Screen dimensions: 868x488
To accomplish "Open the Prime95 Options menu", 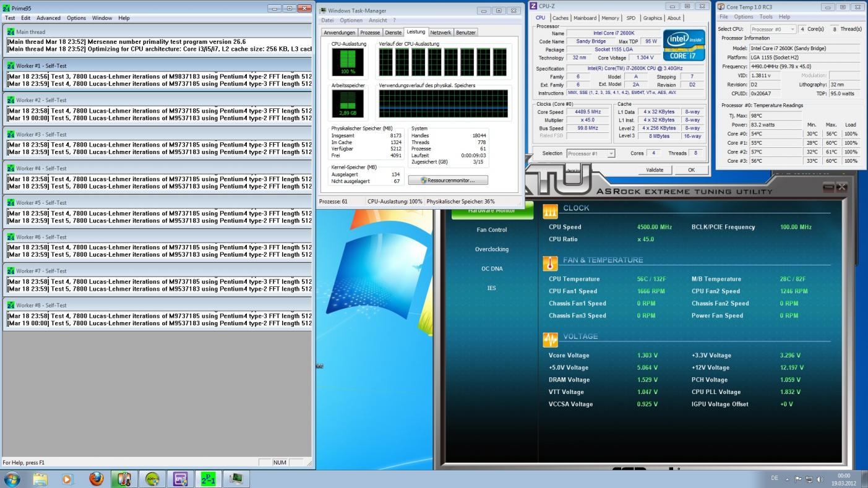I will 76,18.
